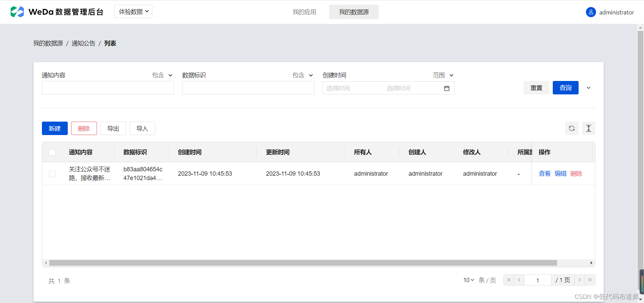Open the 体验数据 environment dropdown
Screen dimensions: 644x303
tap(133, 11)
